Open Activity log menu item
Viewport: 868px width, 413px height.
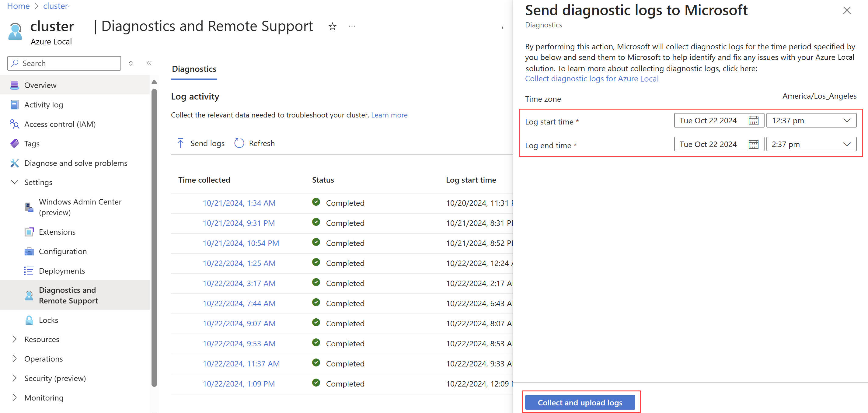(x=44, y=105)
